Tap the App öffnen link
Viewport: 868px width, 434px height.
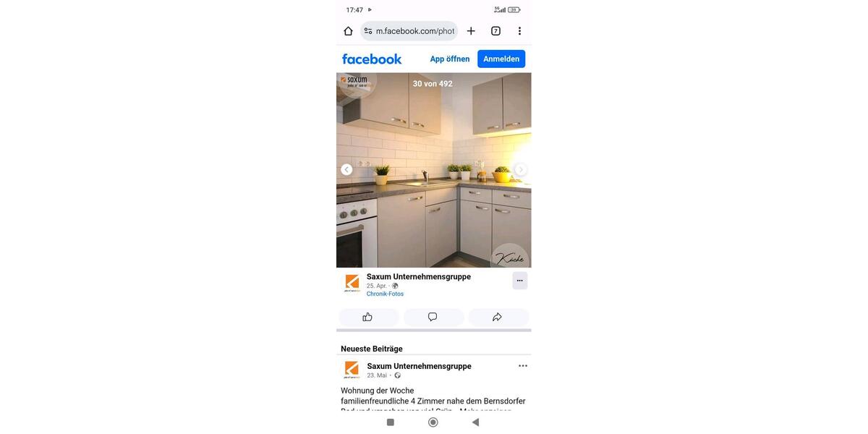tap(450, 59)
